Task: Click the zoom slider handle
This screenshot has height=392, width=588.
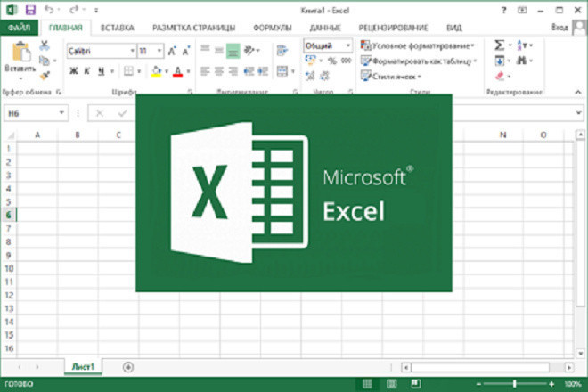Action: click(x=515, y=384)
